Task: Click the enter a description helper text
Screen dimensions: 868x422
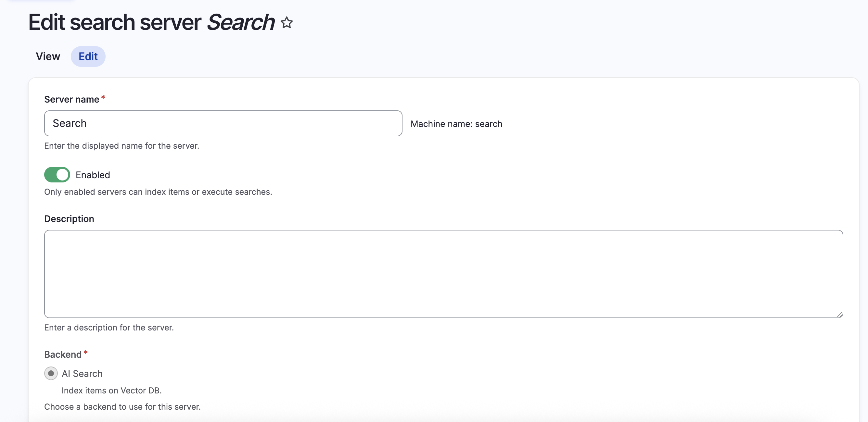Action: 108,327
